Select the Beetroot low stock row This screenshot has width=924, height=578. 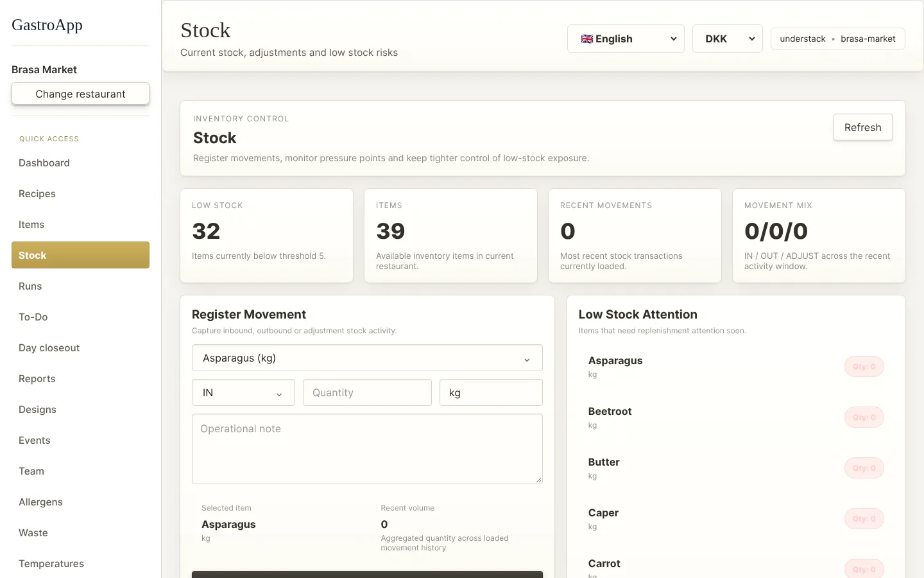click(736, 417)
